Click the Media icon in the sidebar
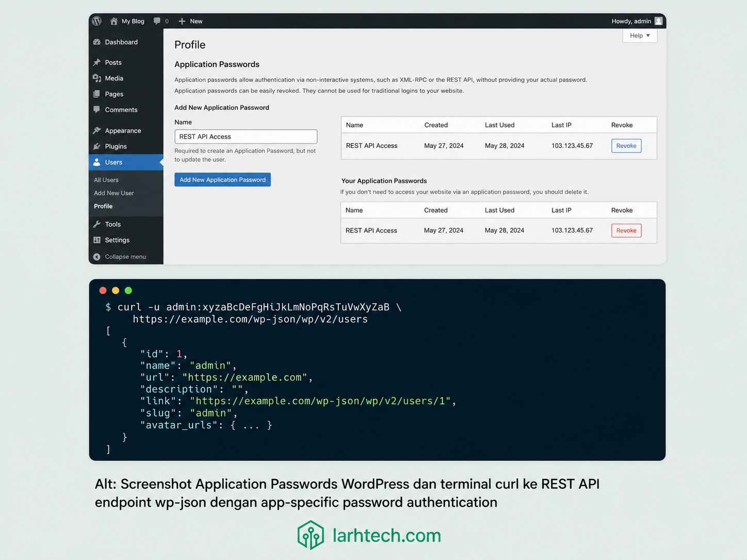Viewport: 747px width, 560px height. (96, 78)
